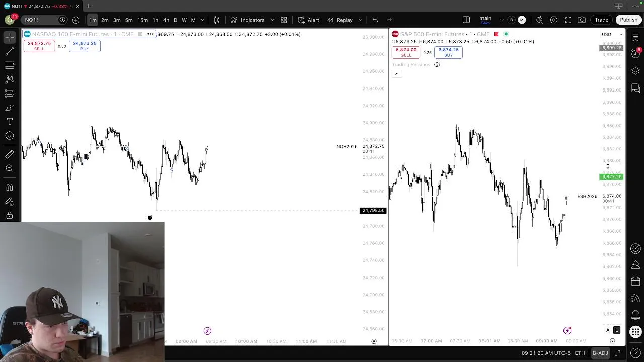Viewport: 644px width, 362px height.
Task: Select the trend line drawing tool
Action: pos(9,51)
